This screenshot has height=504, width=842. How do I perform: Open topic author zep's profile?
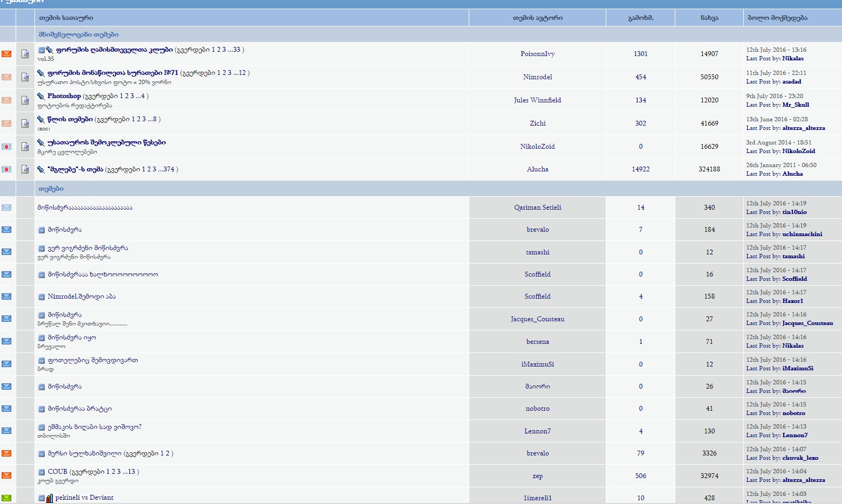pos(538,476)
